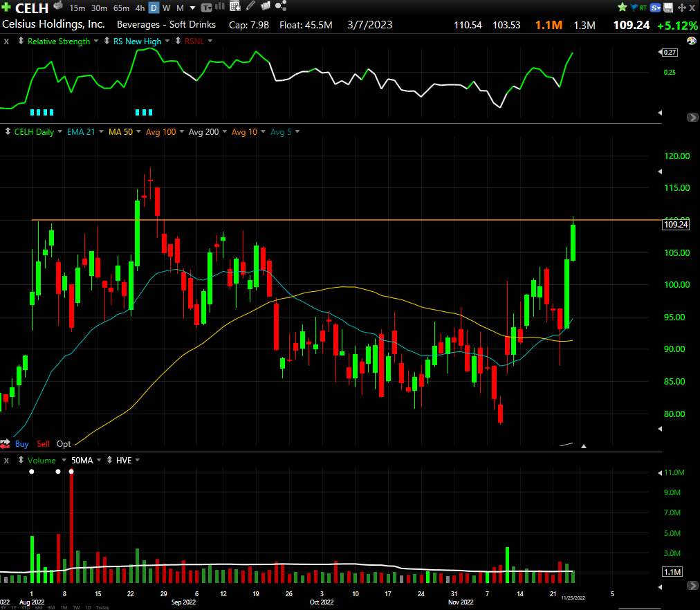Set chart range to 6M
Screen dimensions: 700x610
[39, 607]
